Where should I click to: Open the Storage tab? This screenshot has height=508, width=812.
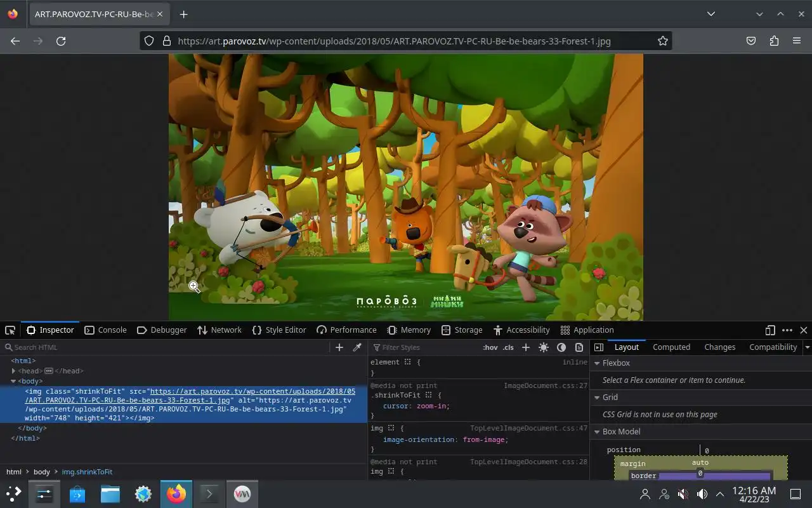(x=462, y=330)
